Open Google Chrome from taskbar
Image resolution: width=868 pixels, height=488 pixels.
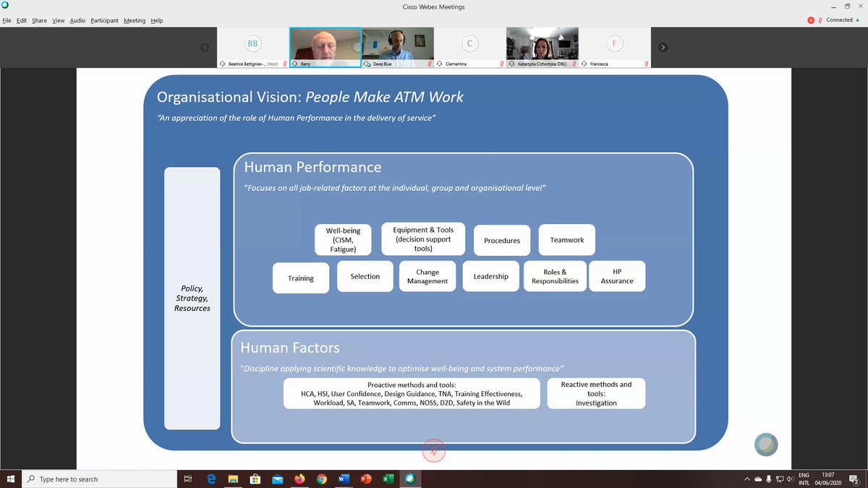[x=322, y=479]
